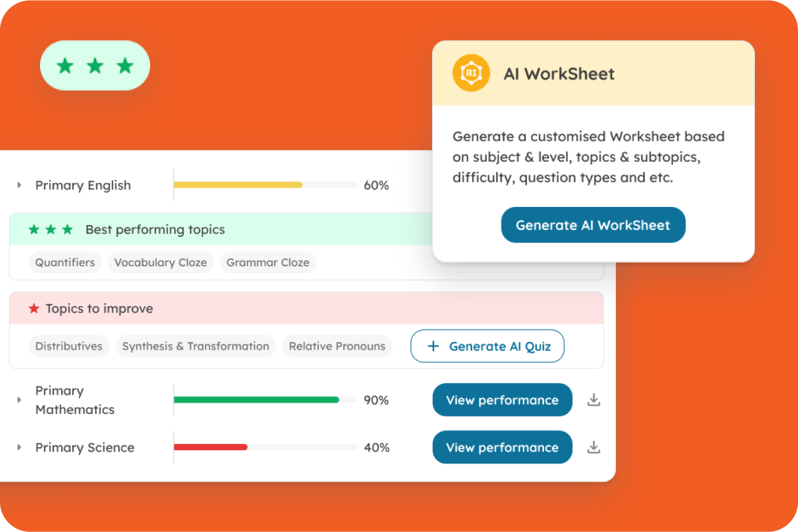
Task: Click the three-star rating badge
Action: coord(95,66)
